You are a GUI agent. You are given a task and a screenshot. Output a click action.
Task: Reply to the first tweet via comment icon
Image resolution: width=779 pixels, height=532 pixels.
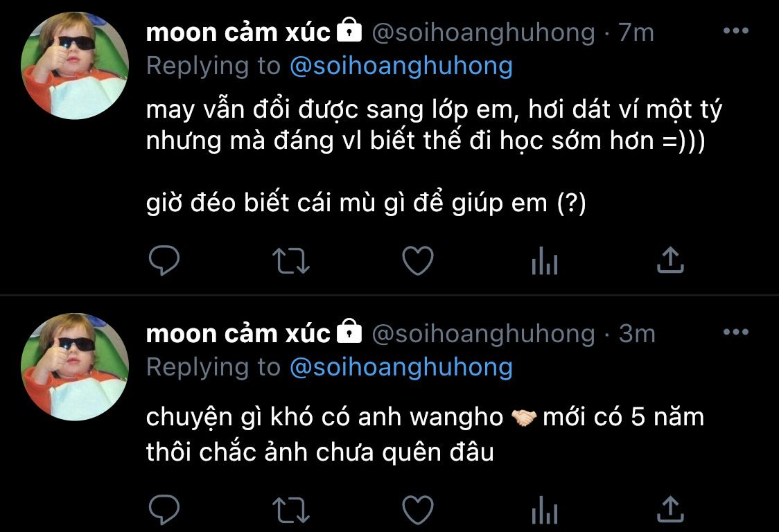pyautogui.click(x=164, y=260)
